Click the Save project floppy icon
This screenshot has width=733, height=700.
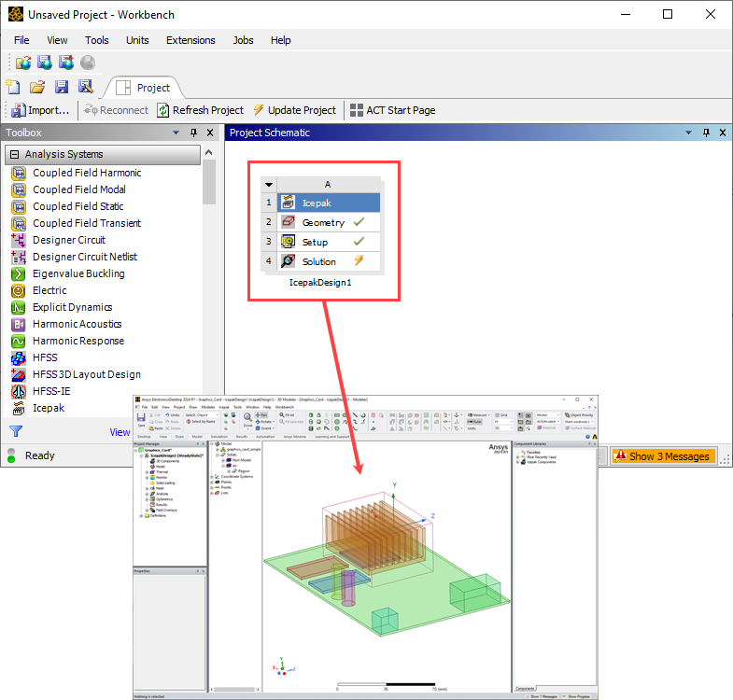click(62, 87)
